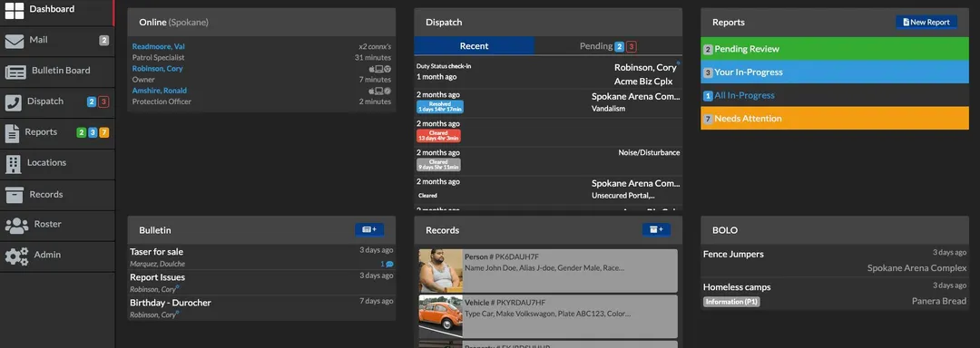Open Robinson, Cory online user link
980x348 pixels.
[x=157, y=69]
